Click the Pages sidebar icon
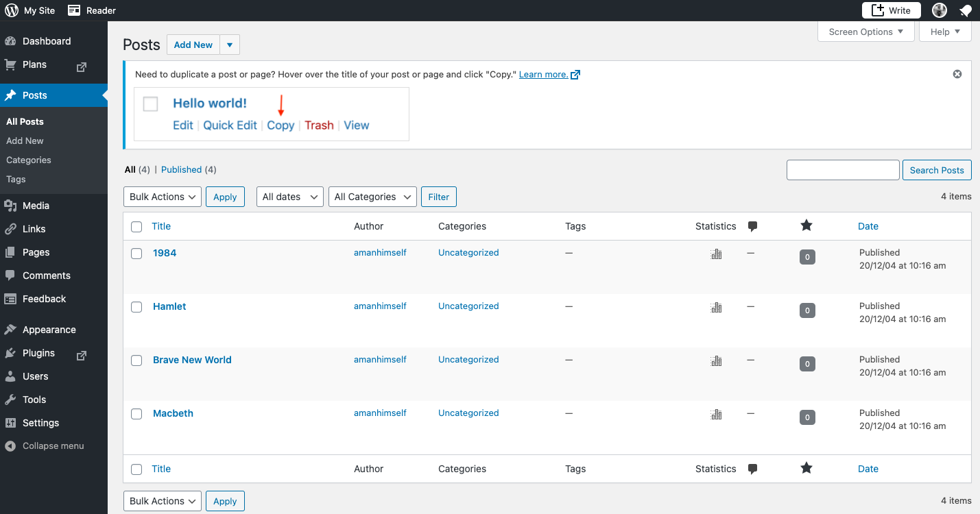The width and height of the screenshot is (980, 514). [x=10, y=252]
